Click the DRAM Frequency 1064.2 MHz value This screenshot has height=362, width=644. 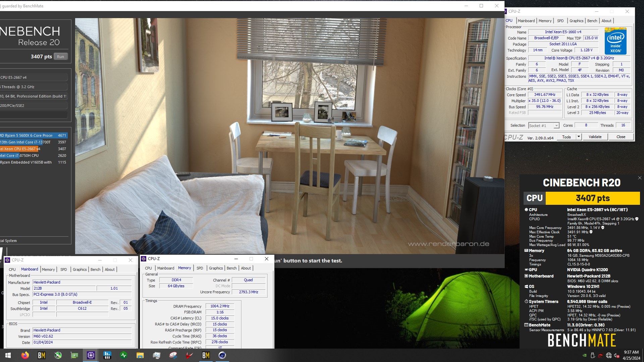220,306
